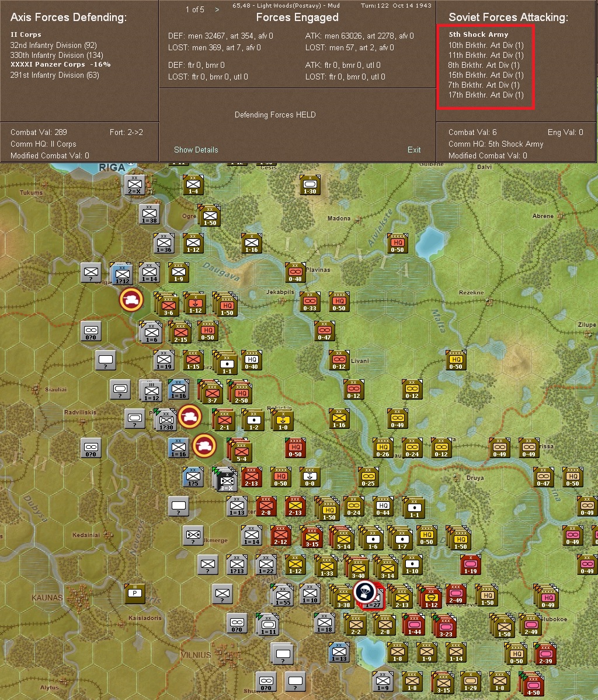Click 10th Brkthr. Art Div (1) entry
598x700 pixels.
[486, 45]
